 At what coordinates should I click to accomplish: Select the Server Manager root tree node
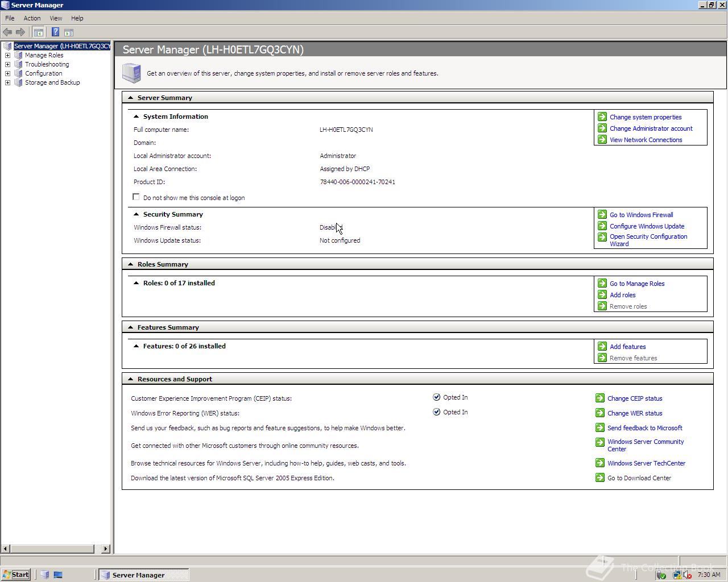coord(61,46)
